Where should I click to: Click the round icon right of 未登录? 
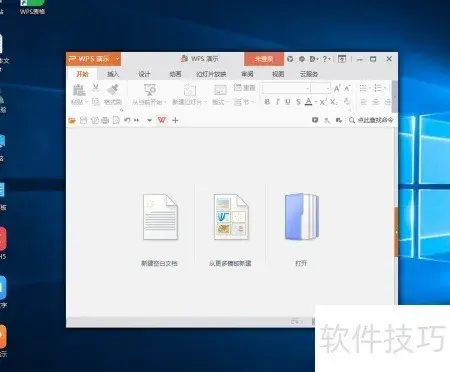(x=290, y=59)
